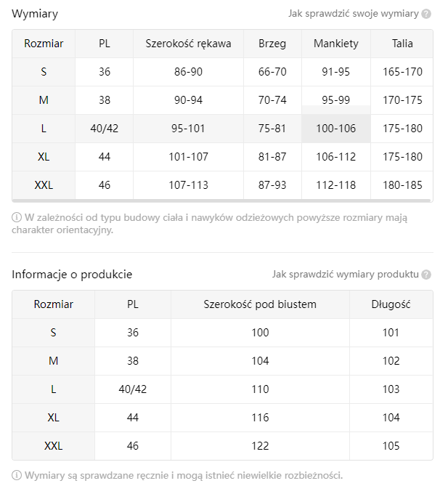Click the 'Brzeg' column header
Screen dimensions: 448x486
point(272,44)
